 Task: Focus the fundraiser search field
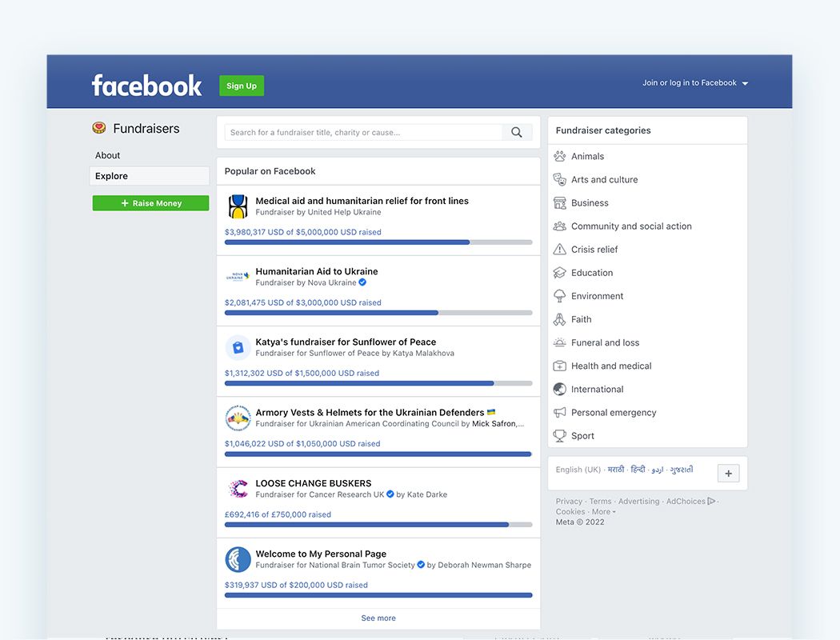click(x=363, y=132)
